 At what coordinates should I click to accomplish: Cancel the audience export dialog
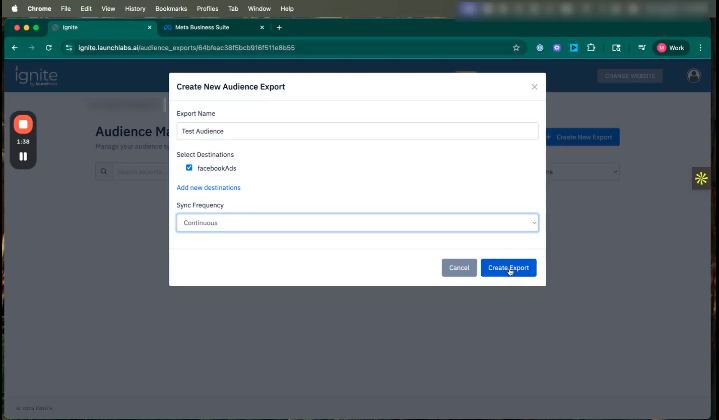459,268
